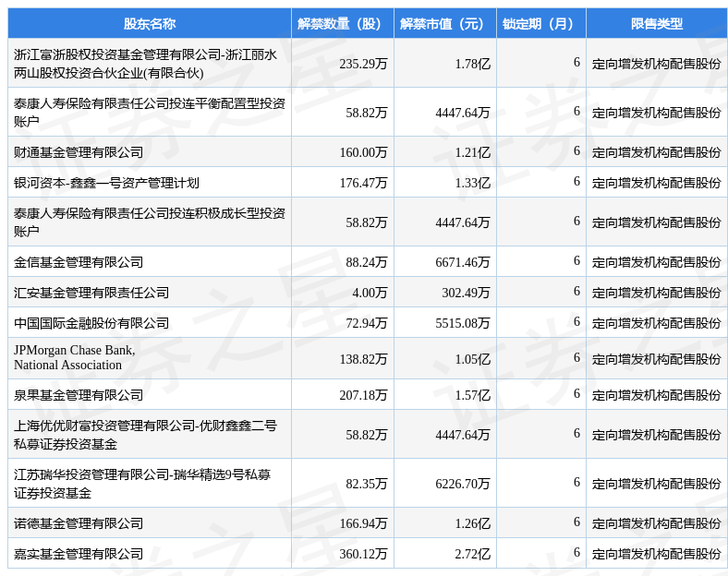Select 银河资本-鑫鑫一号资产管理计划 name

(x=106, y=183)
